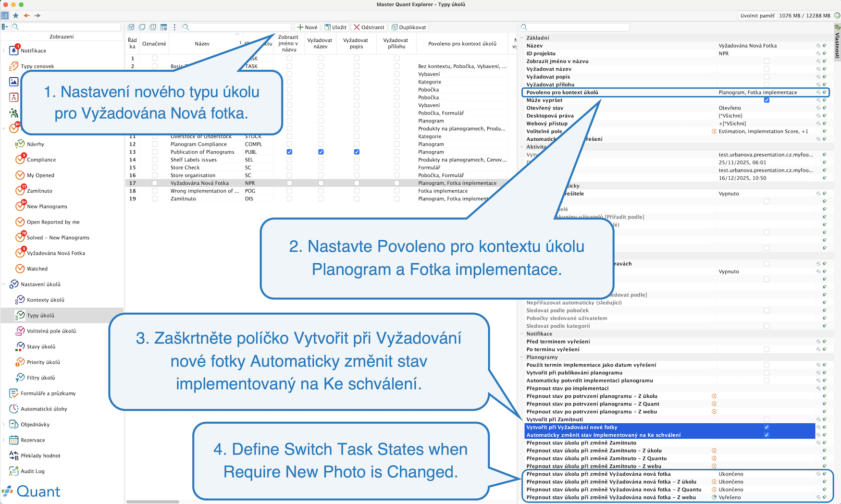Click the Odstranit delete button
The image size is (841, 504).
coord(369,27)
